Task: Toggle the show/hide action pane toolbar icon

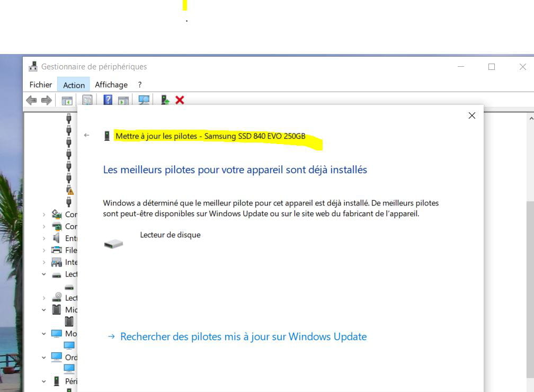Action: tap(123, 101)
